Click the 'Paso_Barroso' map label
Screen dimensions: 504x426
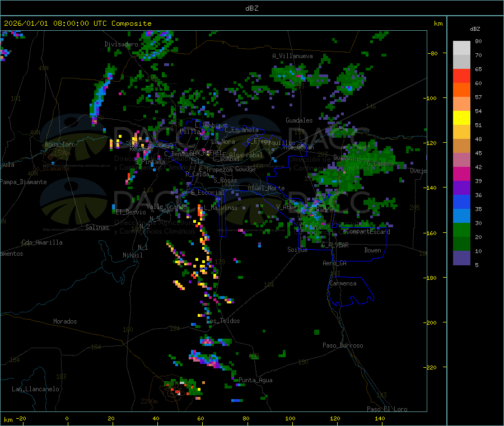pyautogui.click(x=343, y=345)
